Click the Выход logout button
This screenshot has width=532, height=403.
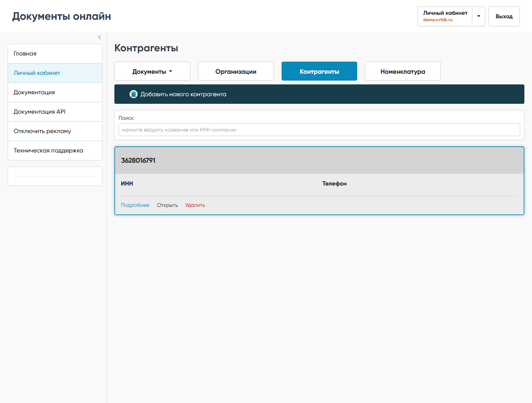point(504,16)
